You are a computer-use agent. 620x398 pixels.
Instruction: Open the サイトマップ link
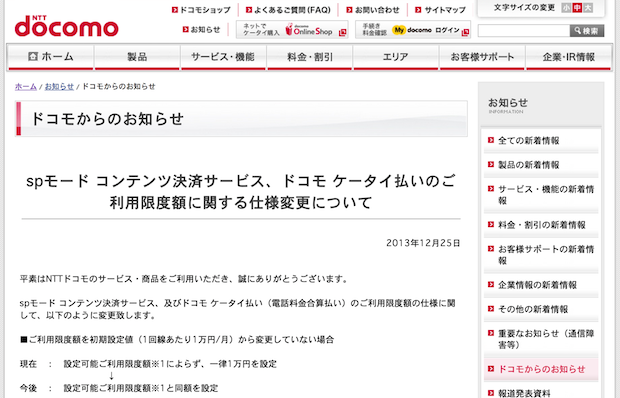441,10
